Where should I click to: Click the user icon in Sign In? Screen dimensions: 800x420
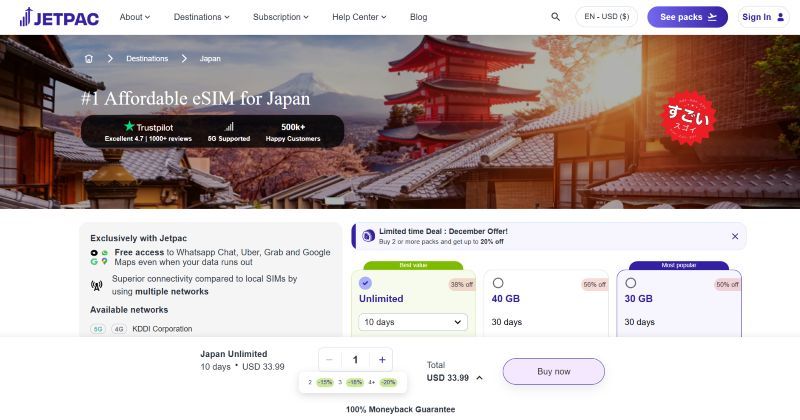point(780,17)
